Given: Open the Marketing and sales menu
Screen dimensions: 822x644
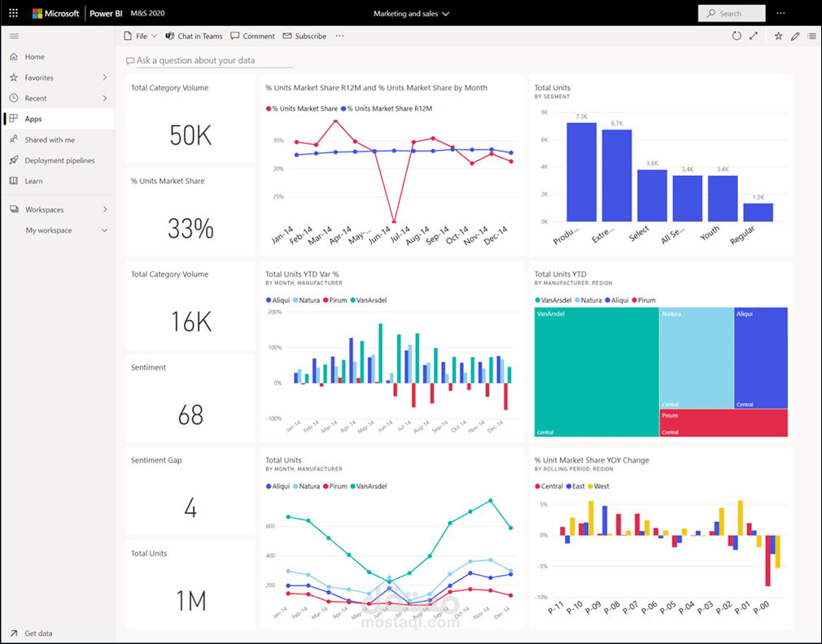Looking at the screenshot, I should [x=411, y=13].
